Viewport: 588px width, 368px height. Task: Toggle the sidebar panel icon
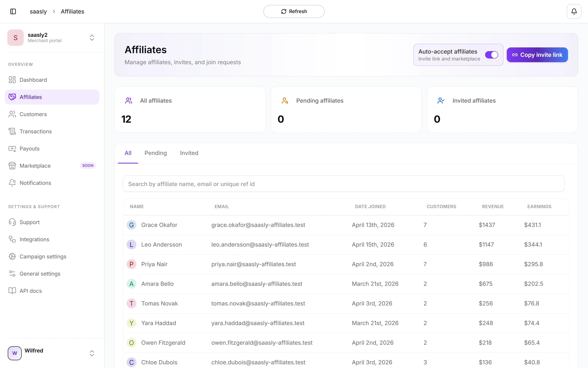[13, 11]
